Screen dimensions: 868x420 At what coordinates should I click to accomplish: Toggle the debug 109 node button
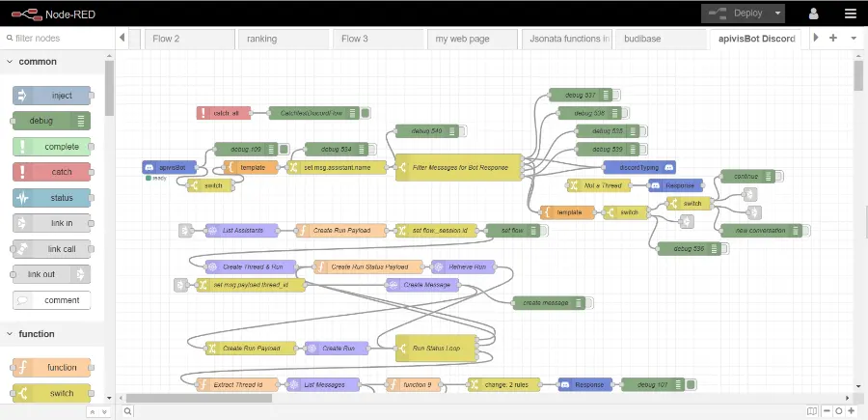(x=285, y=149)
